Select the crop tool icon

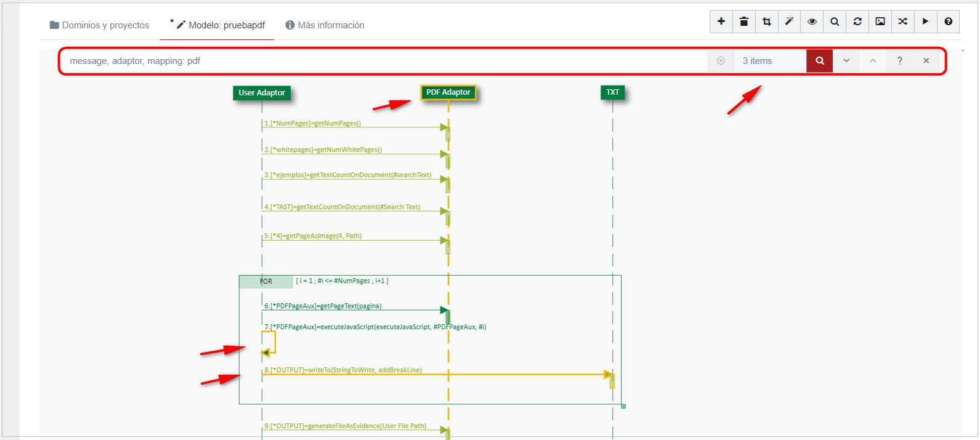click(767, 22)
